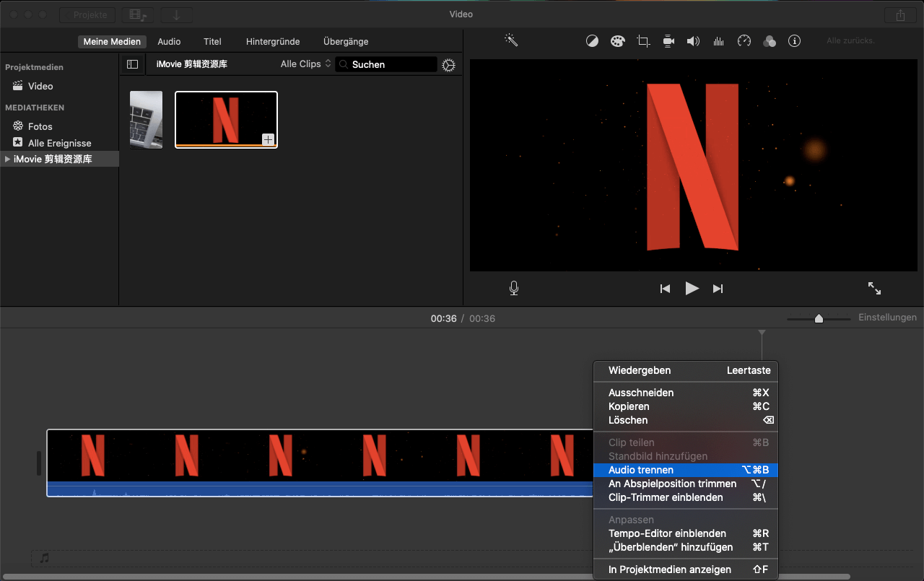Select the cropping tool icon
This screenshot has width=924, height=581.
pos(643,41)
